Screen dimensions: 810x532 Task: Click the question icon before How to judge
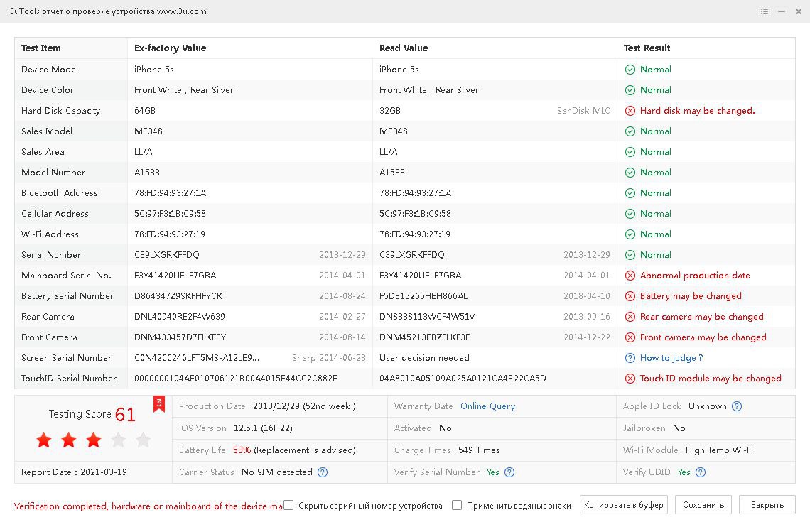point(630,359)
